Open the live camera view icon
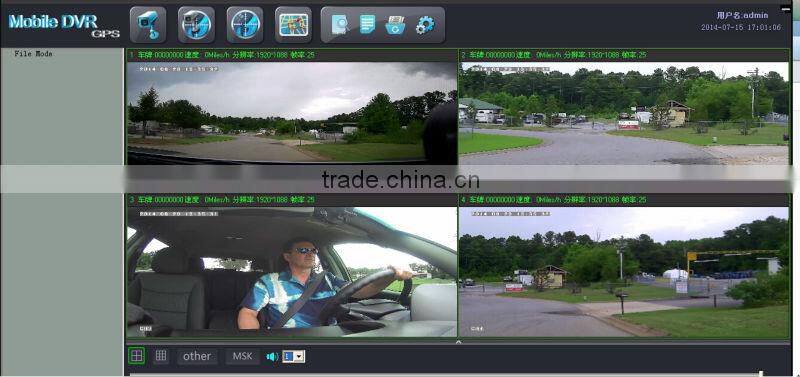Image resolution: width=800 pixels, height=377 pixels. [148, 24]
